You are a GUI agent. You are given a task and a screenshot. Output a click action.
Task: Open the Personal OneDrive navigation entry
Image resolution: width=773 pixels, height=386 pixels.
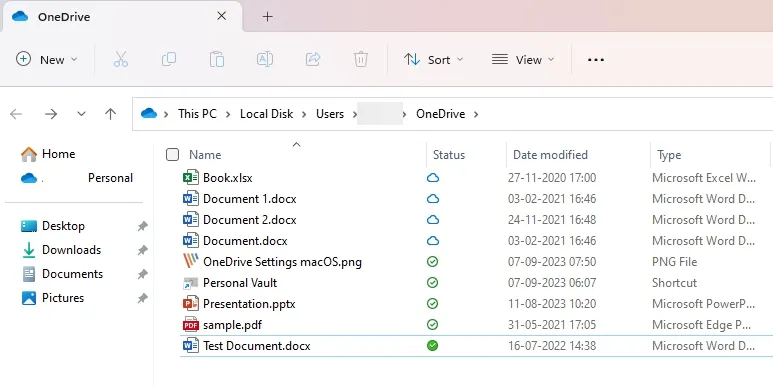point(77,178)
